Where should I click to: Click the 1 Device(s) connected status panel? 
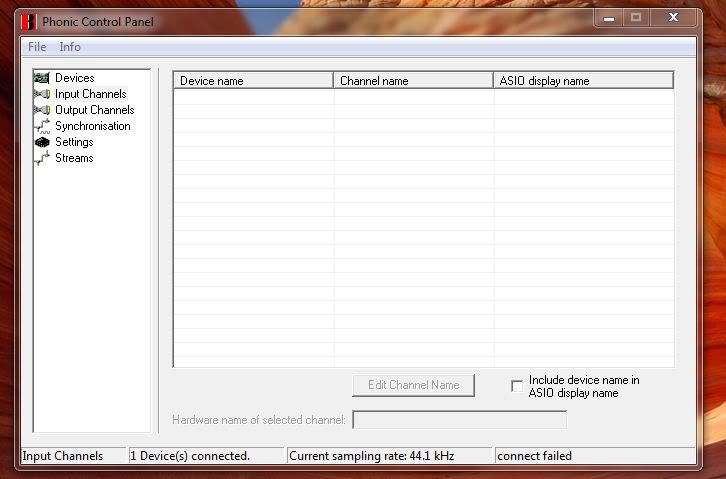(x=206, y=456)
